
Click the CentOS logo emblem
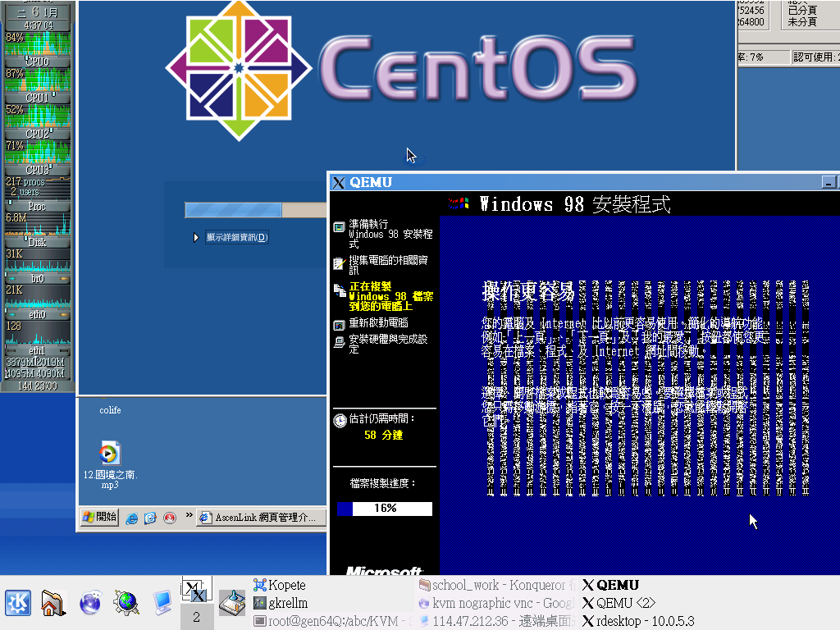[x=239, y=69]
